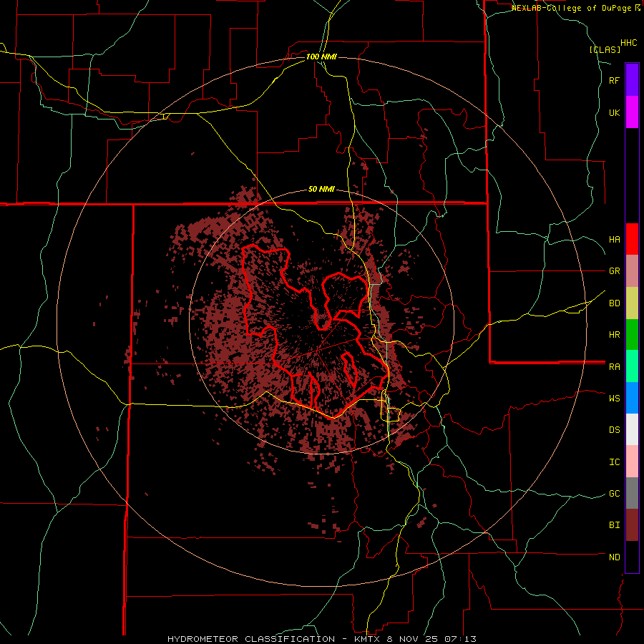The height and width of the screenshot is (644, 644).
Task: Click the BD yellow legend swatch
Action: coord(632,303)
